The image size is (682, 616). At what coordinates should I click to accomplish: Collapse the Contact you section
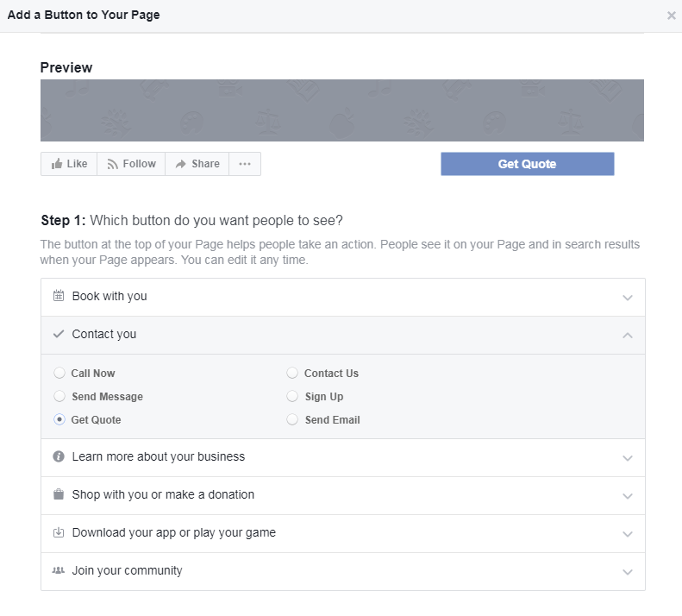pyautogui.click(x=627, y=335)
